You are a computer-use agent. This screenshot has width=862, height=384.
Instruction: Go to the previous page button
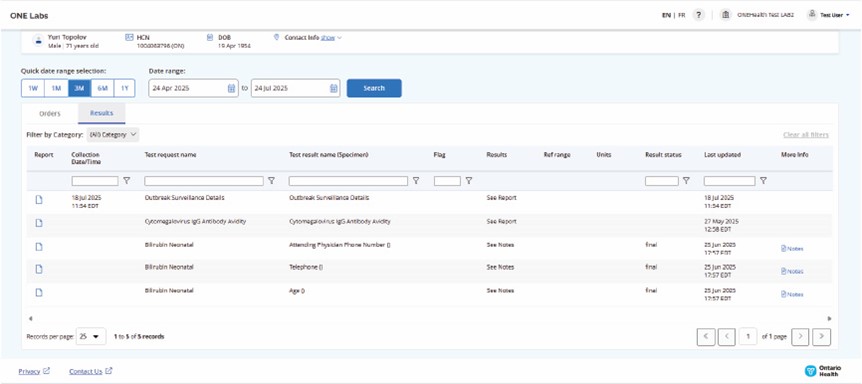(x=727, y=337)
